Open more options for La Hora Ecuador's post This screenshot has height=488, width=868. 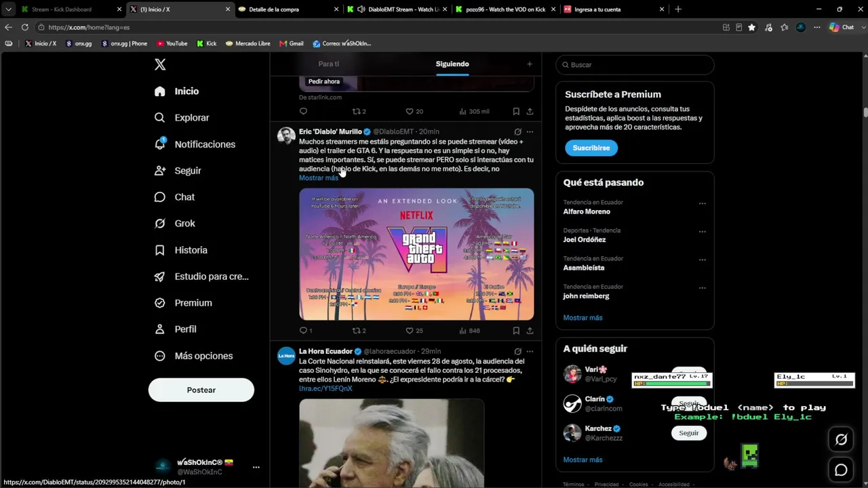click(530, 351)
